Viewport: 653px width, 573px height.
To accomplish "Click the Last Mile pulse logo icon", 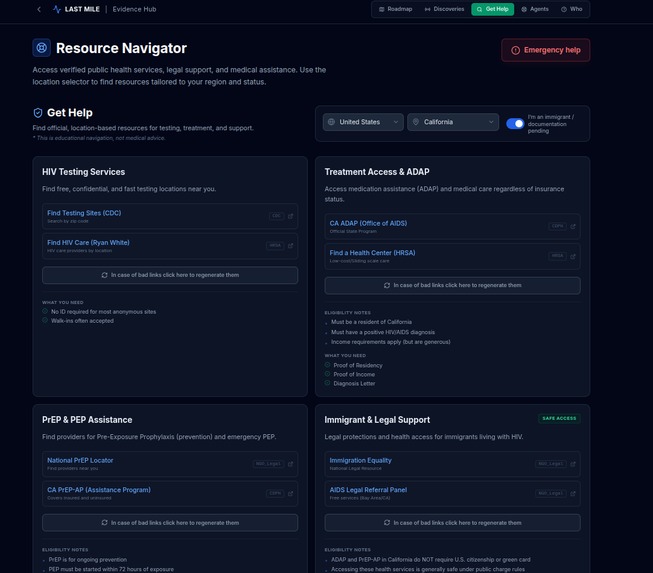I will [x=57, y=9].
